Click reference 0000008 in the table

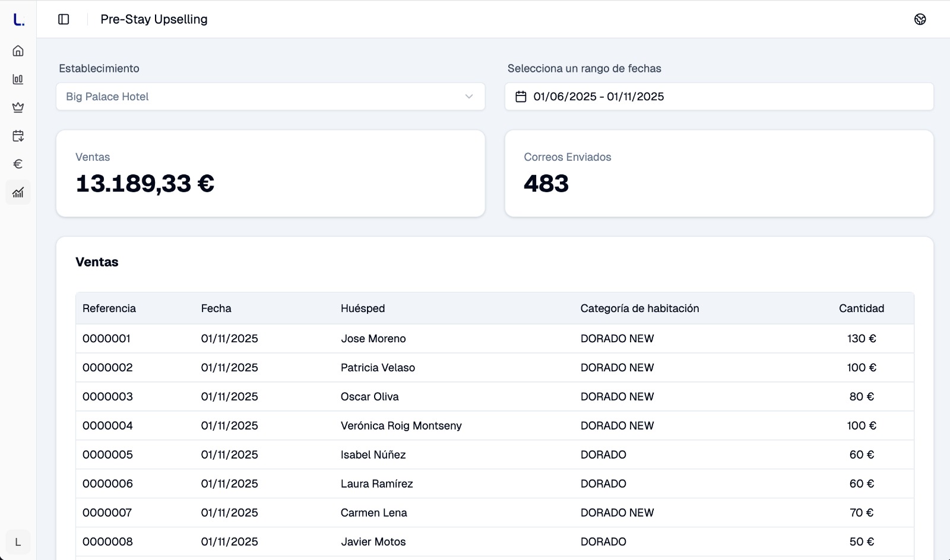pos(107,542)
